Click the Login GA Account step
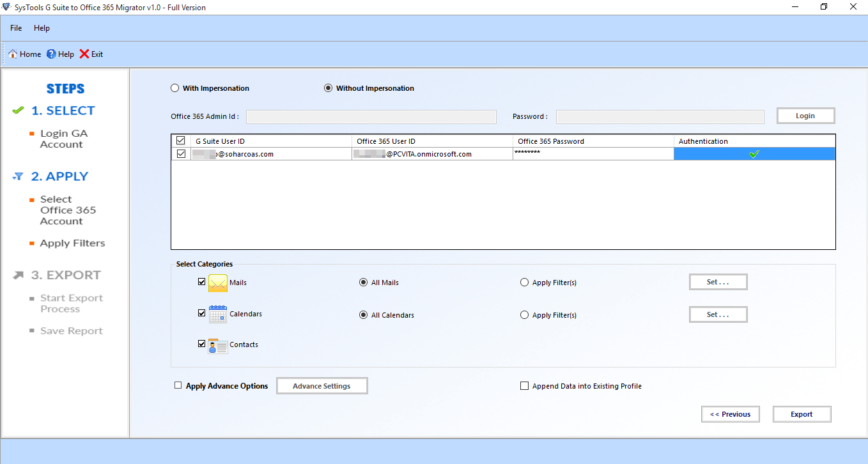 coord(64,139)
